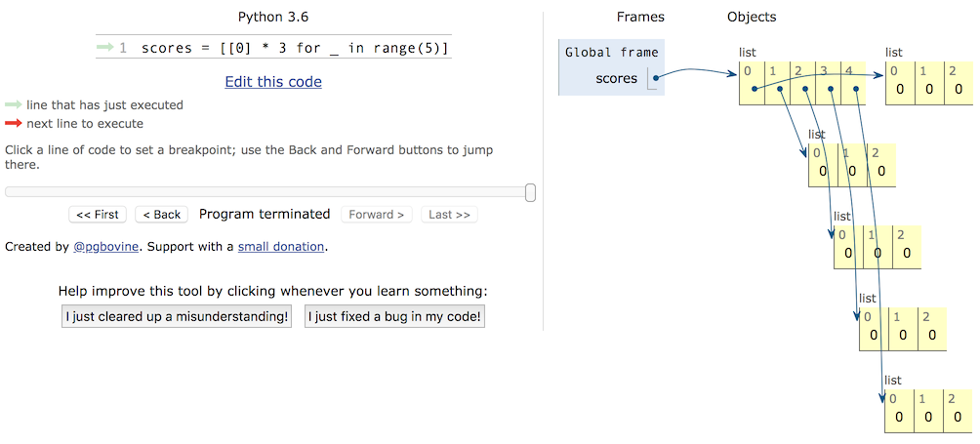980x444 pixels.
Task: Open the @pgbovine profile link
Action: (x=106, y=247)
